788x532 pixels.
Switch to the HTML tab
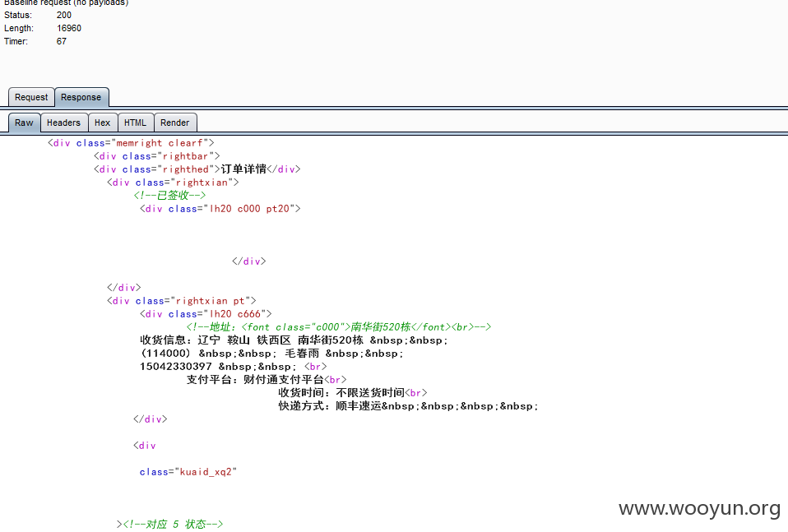point(135,123)
